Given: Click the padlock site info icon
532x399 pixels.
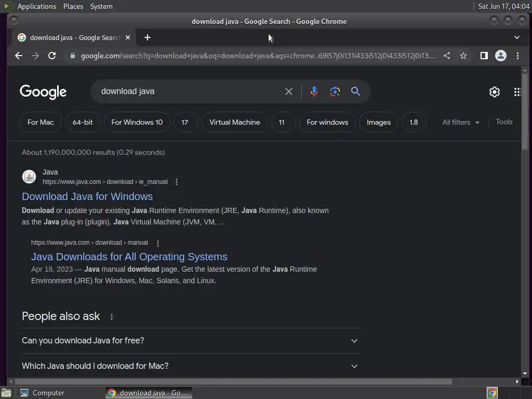Looking at the screenshot, I should 72,56.
